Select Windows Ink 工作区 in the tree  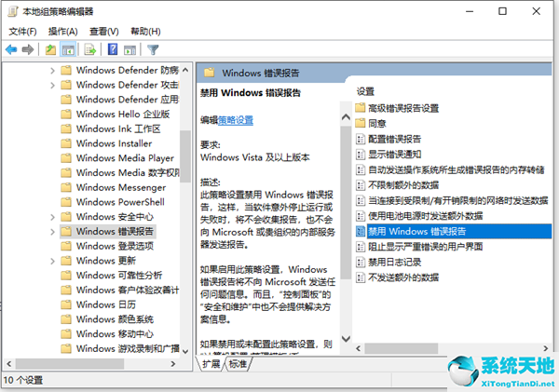click(118, 128)
